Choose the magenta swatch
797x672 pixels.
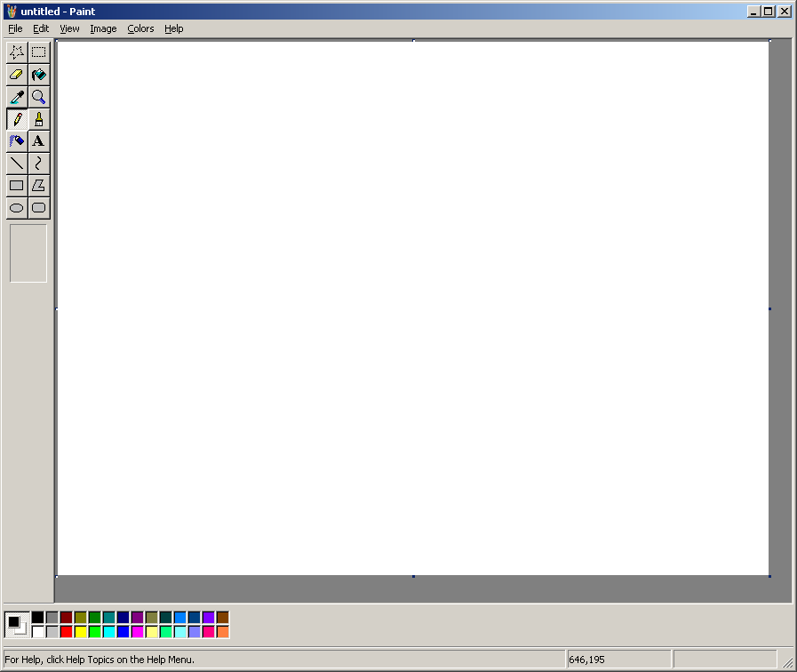[x=137, y=632]
